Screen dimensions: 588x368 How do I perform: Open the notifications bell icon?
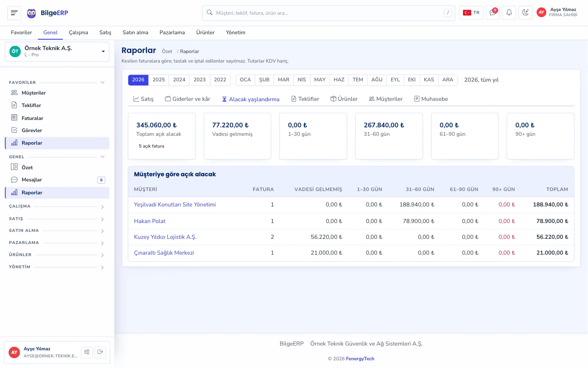coord(509,13)
